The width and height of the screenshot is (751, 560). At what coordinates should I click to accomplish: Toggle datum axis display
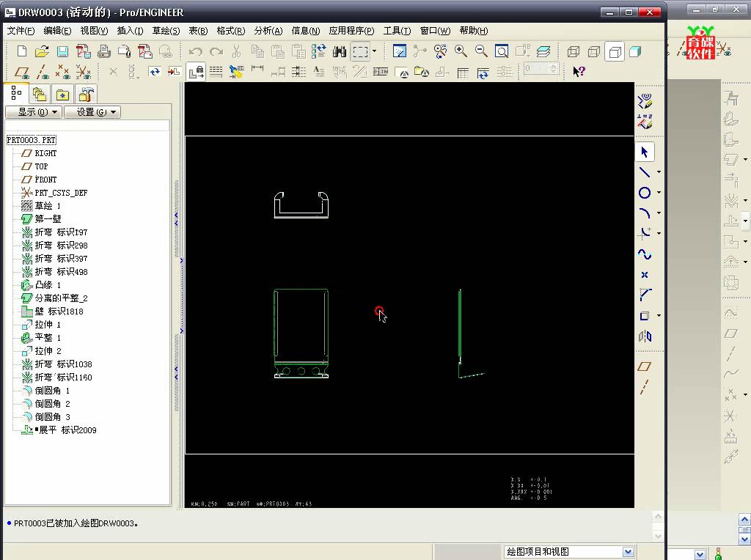pyautogui.click(x=43, y=73)
